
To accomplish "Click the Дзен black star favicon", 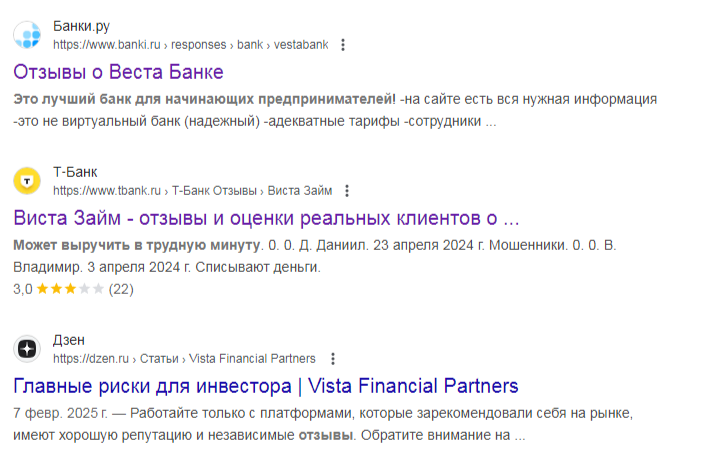I will 27,349.
